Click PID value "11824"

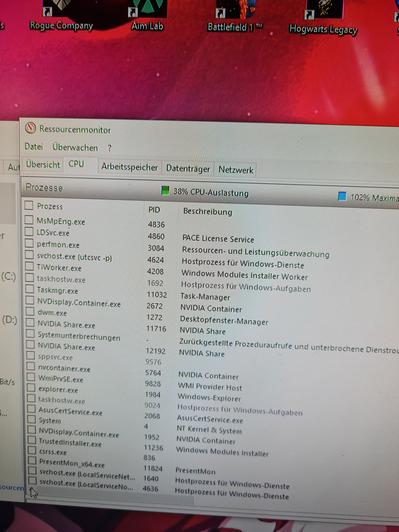tap(153, 469)
